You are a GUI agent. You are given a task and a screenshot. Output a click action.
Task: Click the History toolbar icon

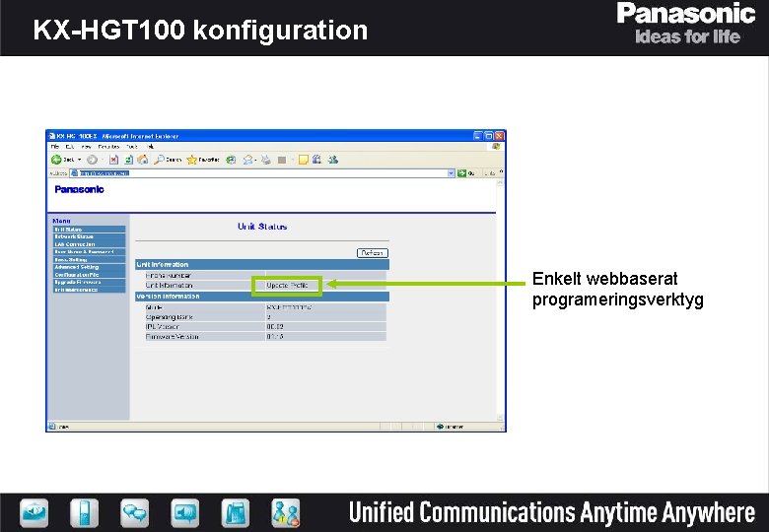coord(231,160)
